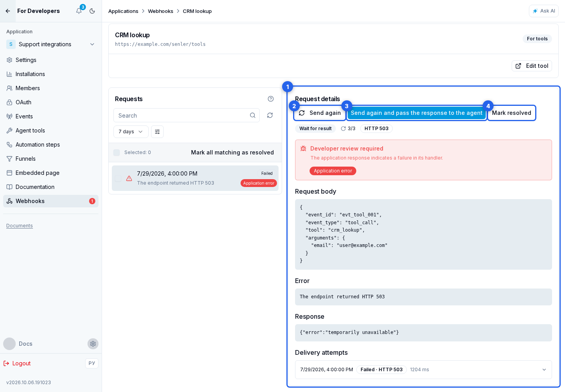Toggle the select-all requests checkbox

point(117,152)
